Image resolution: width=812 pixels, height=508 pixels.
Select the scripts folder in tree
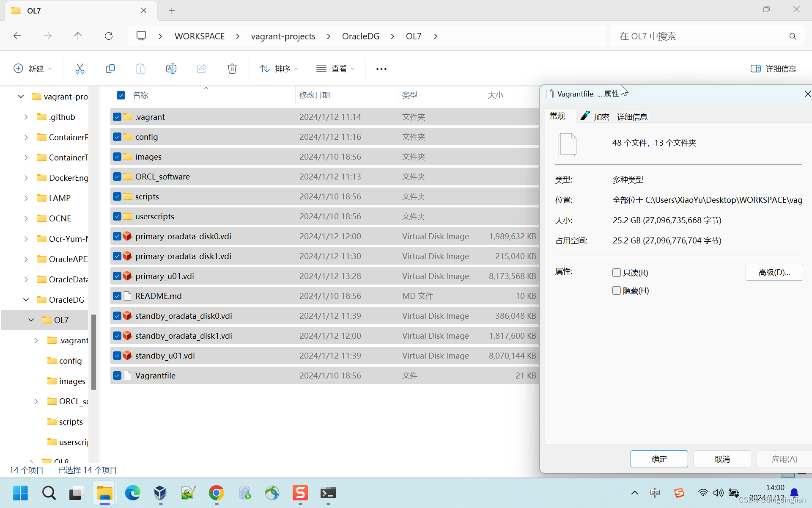point(71,422)
